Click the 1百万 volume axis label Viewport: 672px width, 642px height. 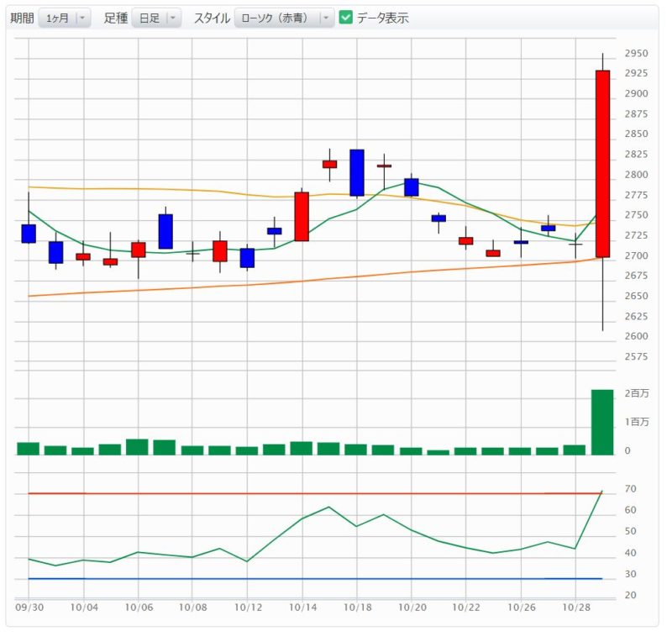pos(637,422)
